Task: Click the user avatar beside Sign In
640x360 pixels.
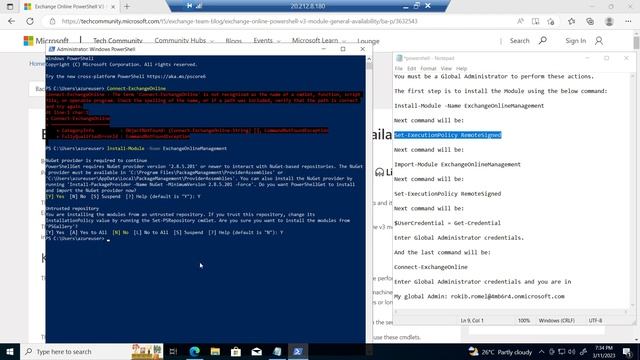Action: (x=599, y=41)
